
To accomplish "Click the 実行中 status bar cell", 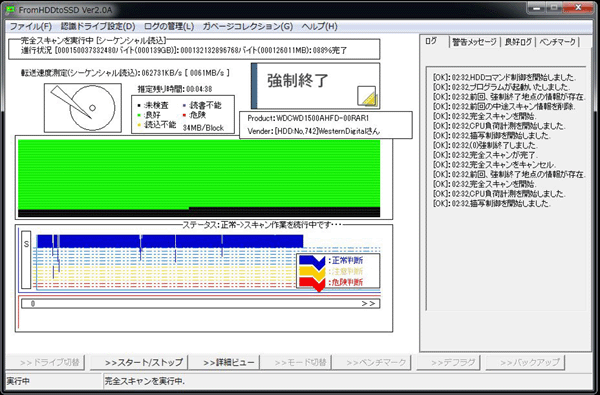I will click(54, 381).
